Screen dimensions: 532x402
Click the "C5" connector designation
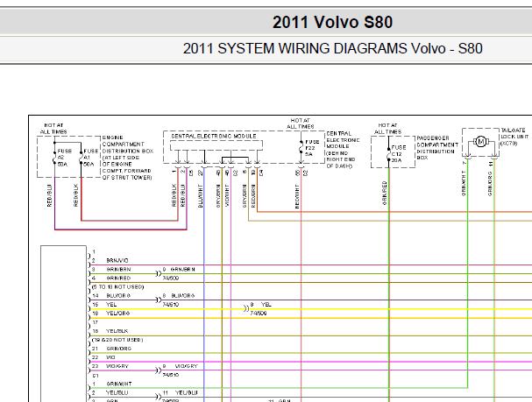191,173
